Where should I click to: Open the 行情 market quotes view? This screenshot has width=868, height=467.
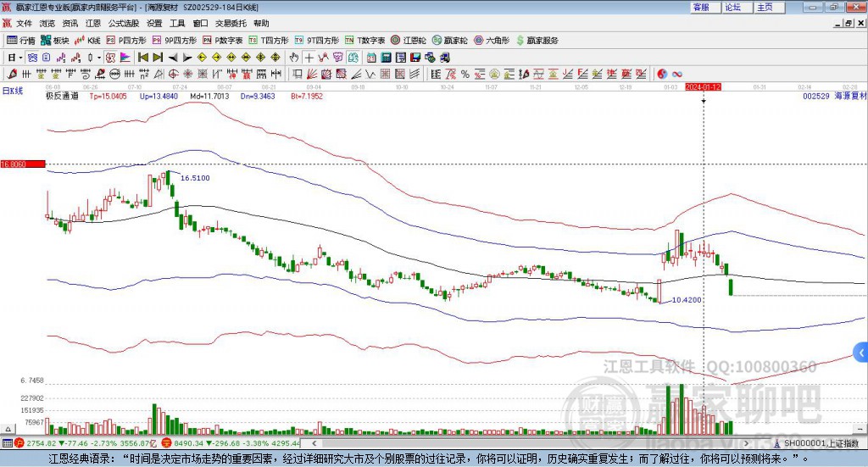pos(20,41)
